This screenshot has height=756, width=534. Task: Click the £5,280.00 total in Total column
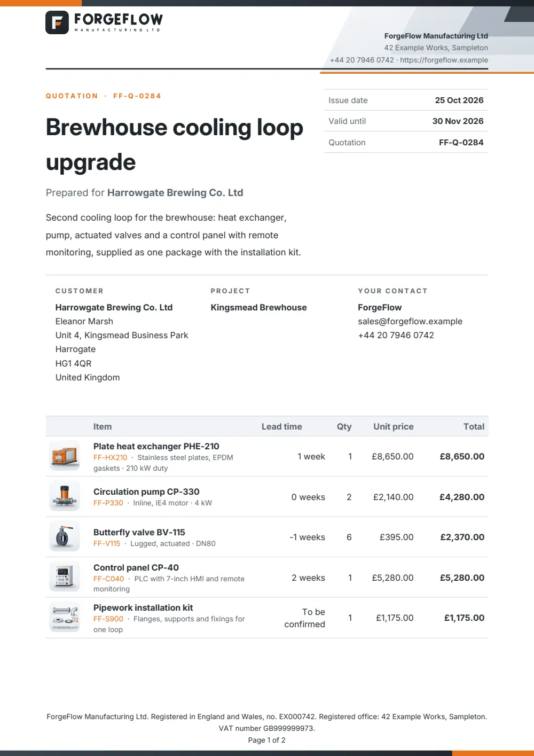point(462,578)
